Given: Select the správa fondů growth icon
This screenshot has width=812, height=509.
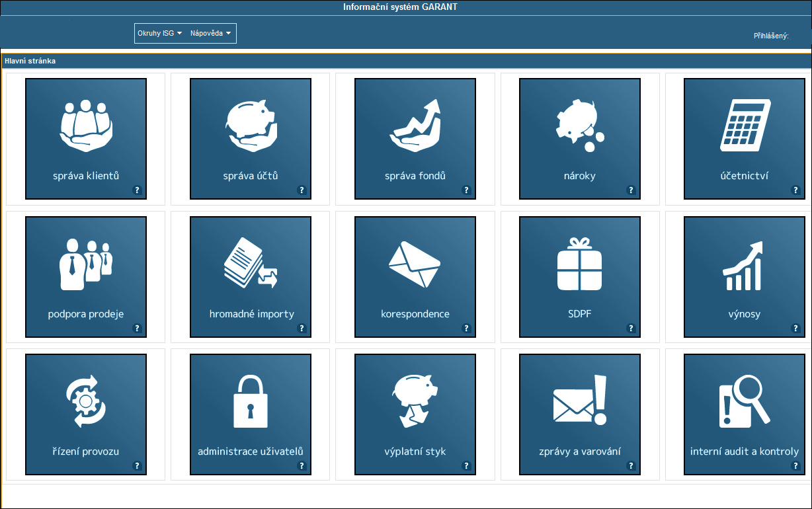Looking at the screenshot, I should (415, 126).
